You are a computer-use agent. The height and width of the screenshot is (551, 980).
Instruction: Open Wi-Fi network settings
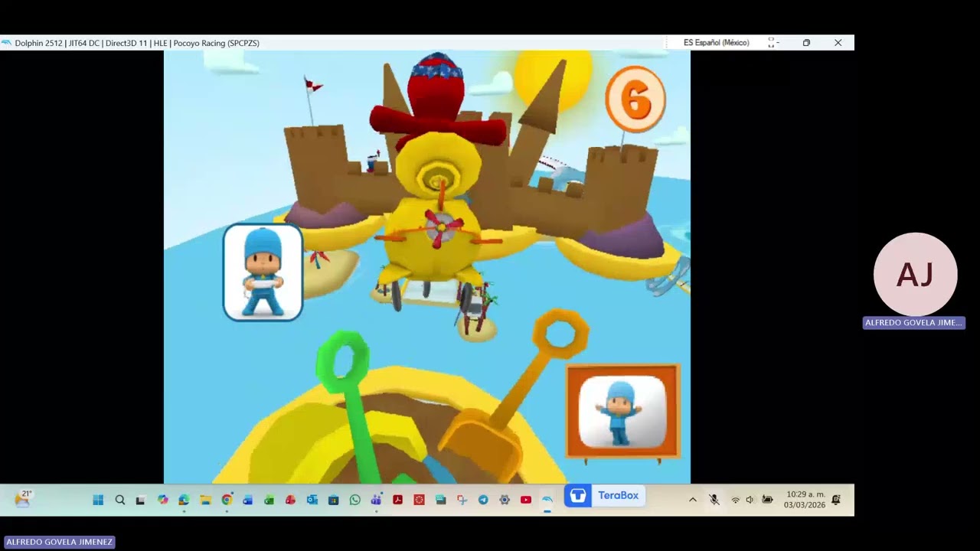pos(735,500)
